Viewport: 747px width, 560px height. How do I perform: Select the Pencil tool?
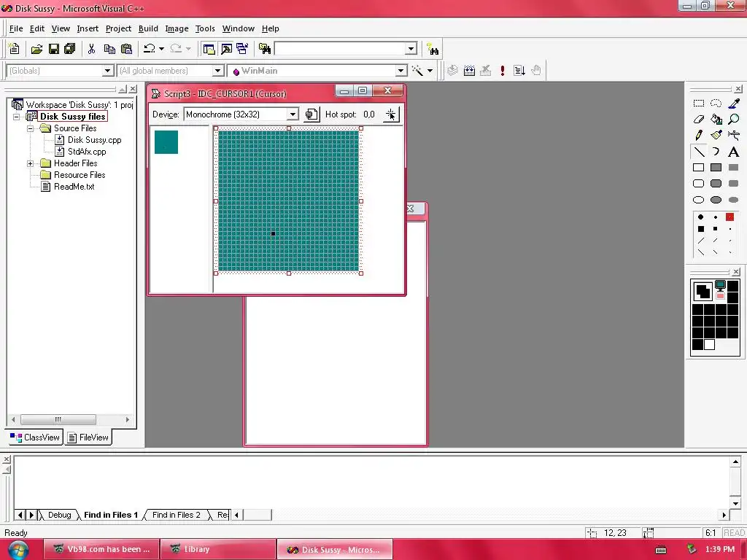point(698,135)
